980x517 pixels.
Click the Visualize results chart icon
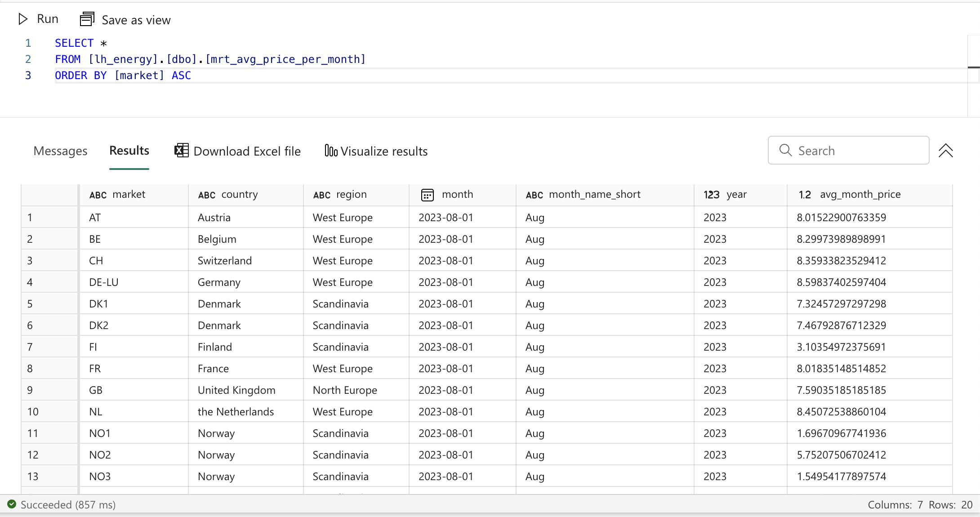331,151
